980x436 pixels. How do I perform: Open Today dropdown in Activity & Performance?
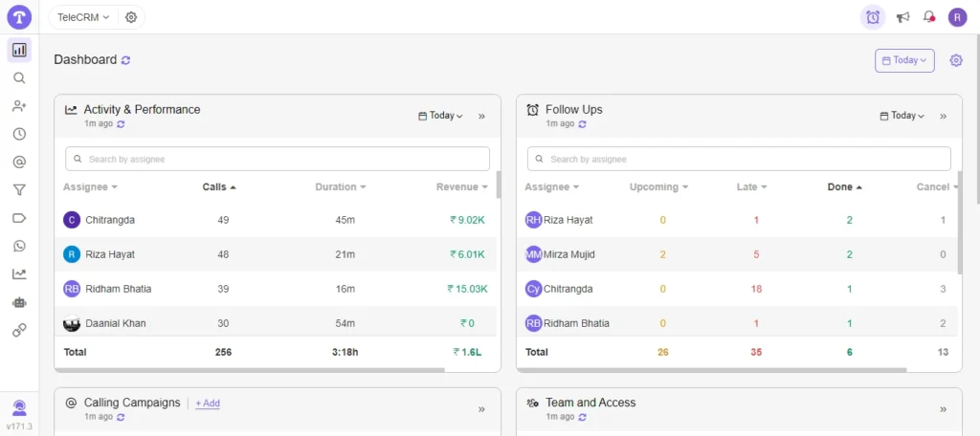440,116
